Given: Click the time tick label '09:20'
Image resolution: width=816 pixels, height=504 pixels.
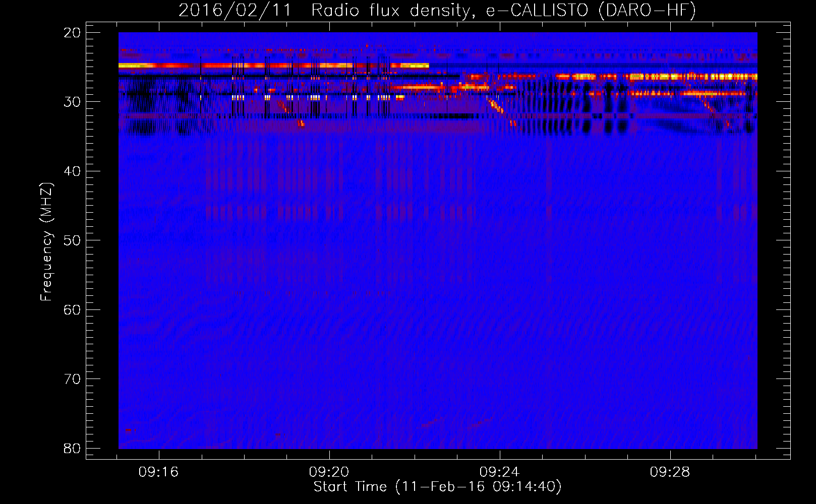Looking at the screenshot, I should click(x=329, y=472).
